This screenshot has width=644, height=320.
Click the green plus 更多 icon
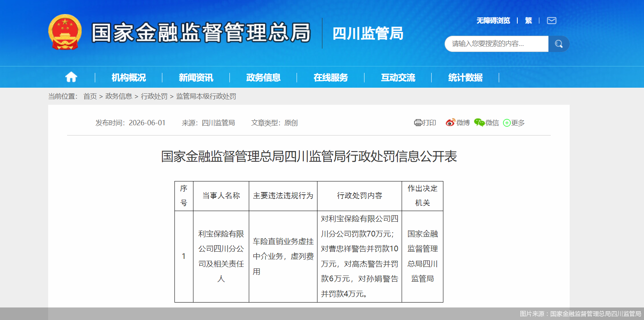[x=507, y=123]
